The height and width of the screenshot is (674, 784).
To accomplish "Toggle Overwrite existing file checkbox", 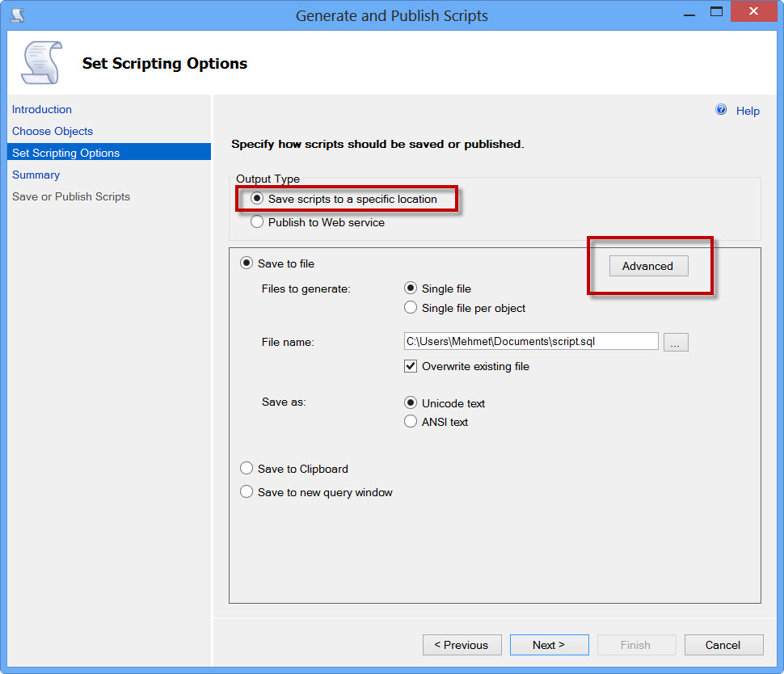I will coord(411,366).
